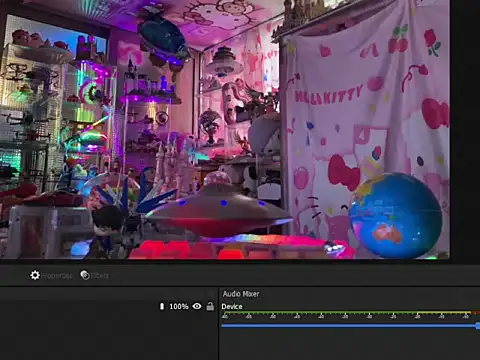The height and width of the screenshot is (360, 480).
Task: Open the source Filters icon
Action: pyautogui.click(x=85, y=275)
